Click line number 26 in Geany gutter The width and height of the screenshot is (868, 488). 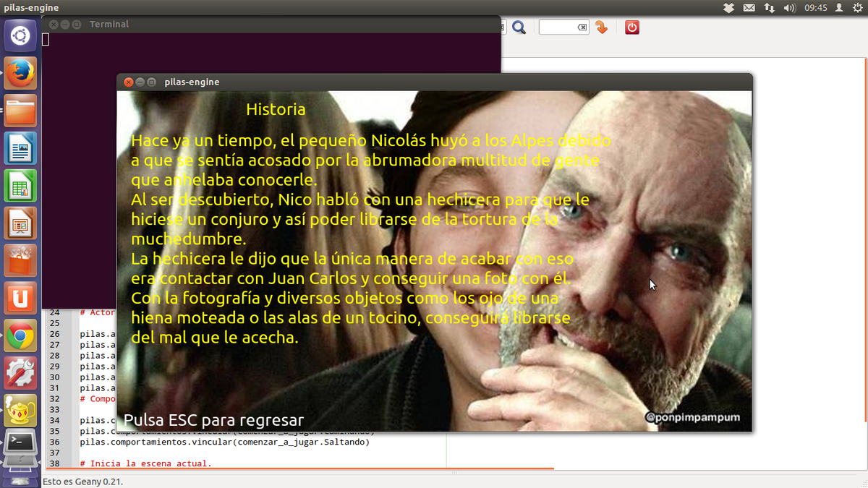[54, 334]
